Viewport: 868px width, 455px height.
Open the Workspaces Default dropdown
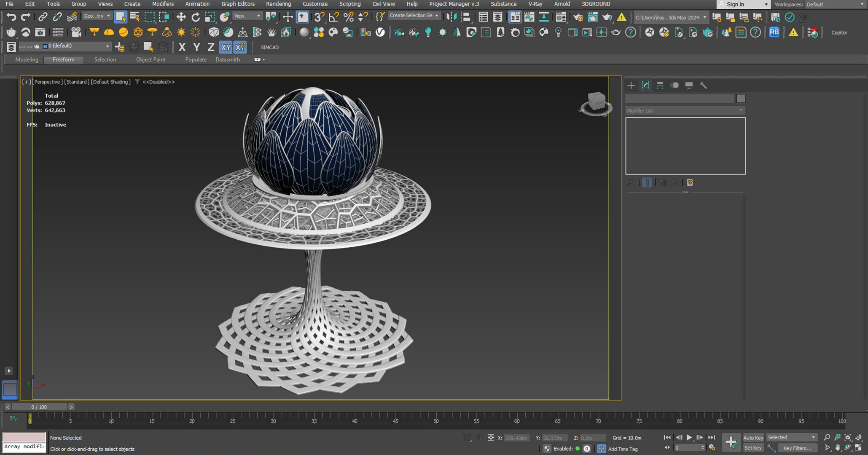(836, 4)
